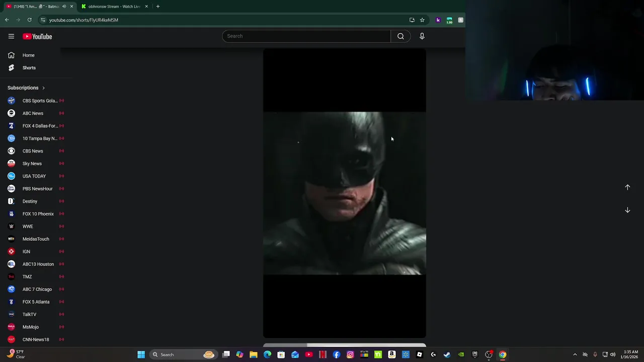Go back in browser history

(x=7, y=20)
